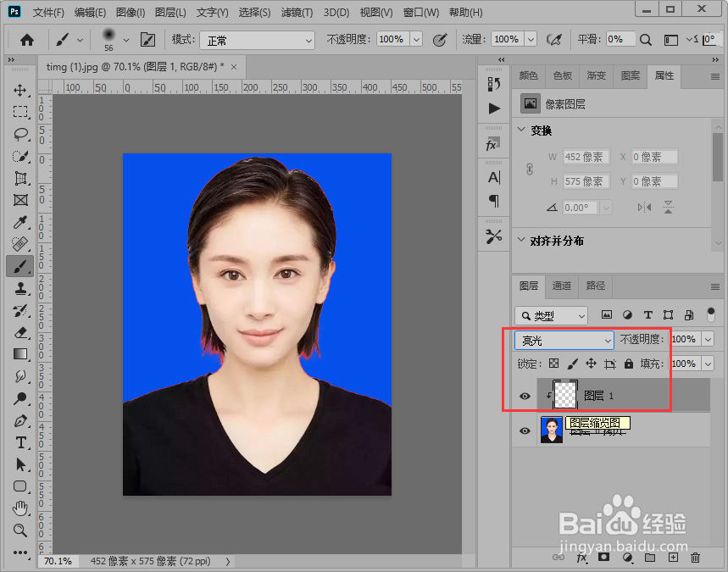Image resolution: width=728 pixels, height=572 pixels.
Task: Toggle lock all padlock icon
Action: pos(629,364)
